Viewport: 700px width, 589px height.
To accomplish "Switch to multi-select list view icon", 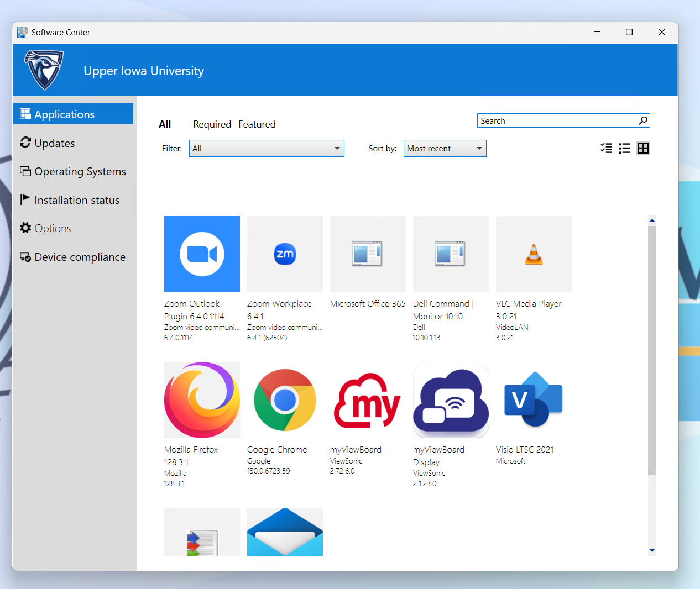I will click(x=606, y=148).
